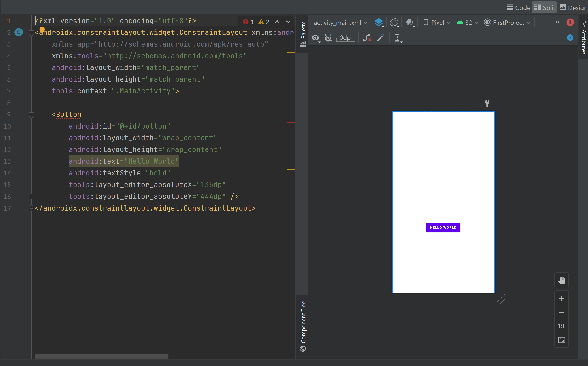Click the 0dp default margins field

(345, 38)
